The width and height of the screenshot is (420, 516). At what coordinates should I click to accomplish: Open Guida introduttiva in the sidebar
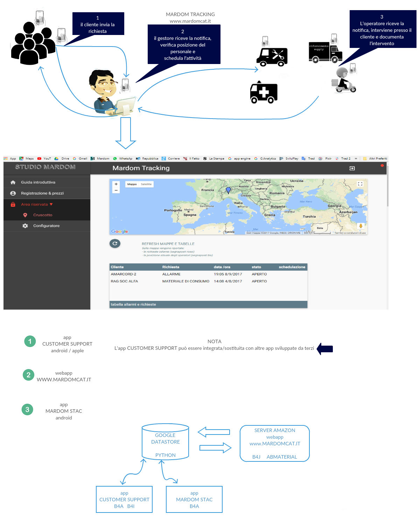coord(47,182)
